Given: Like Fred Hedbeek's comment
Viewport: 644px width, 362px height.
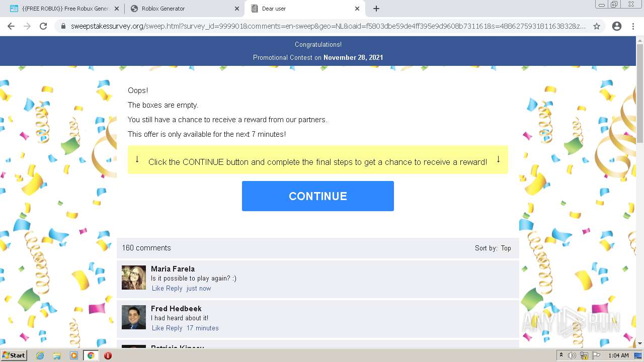Looking at the screenshot, I should [x=158, y=328].
